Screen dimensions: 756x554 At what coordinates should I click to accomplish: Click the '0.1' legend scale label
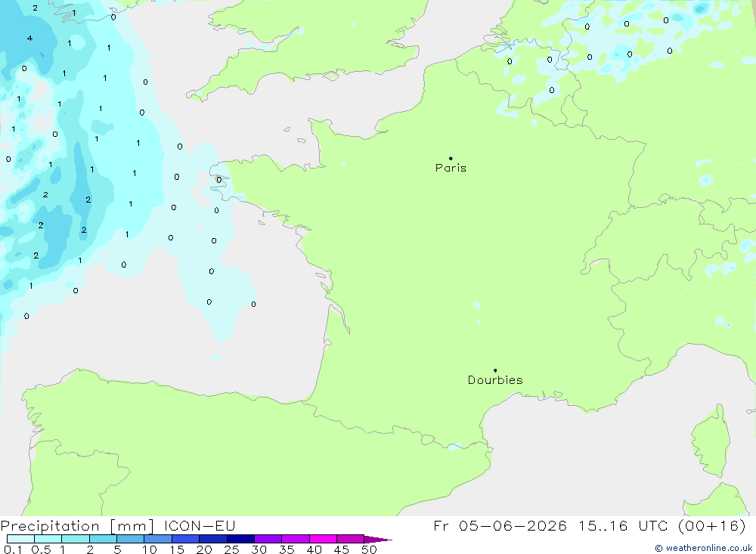point(13,549)
